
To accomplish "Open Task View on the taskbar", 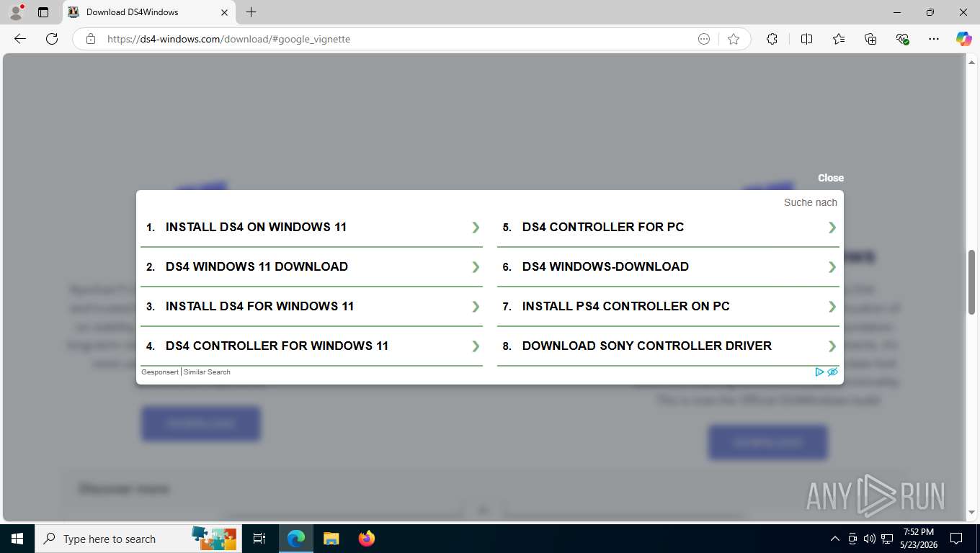I will 259,539.
